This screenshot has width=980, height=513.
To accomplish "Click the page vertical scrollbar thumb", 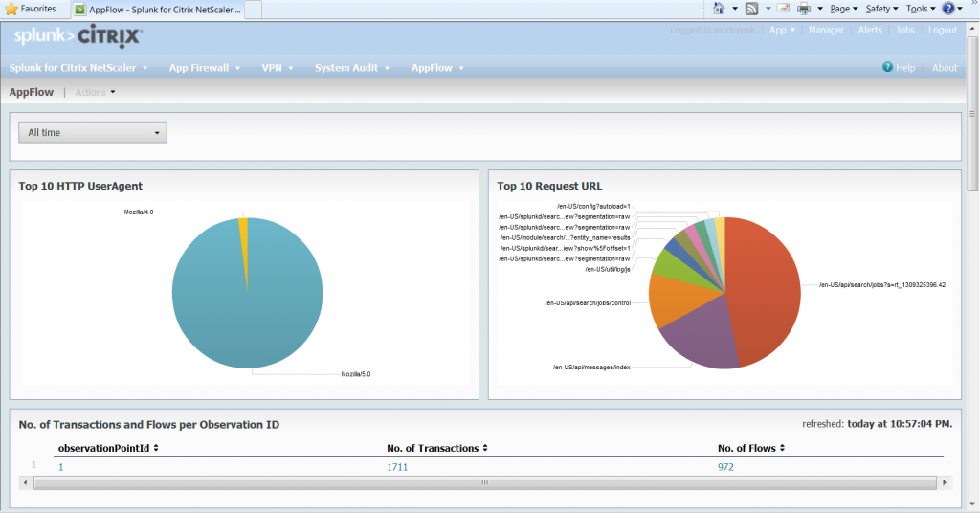I will click(x=972, y=113).
